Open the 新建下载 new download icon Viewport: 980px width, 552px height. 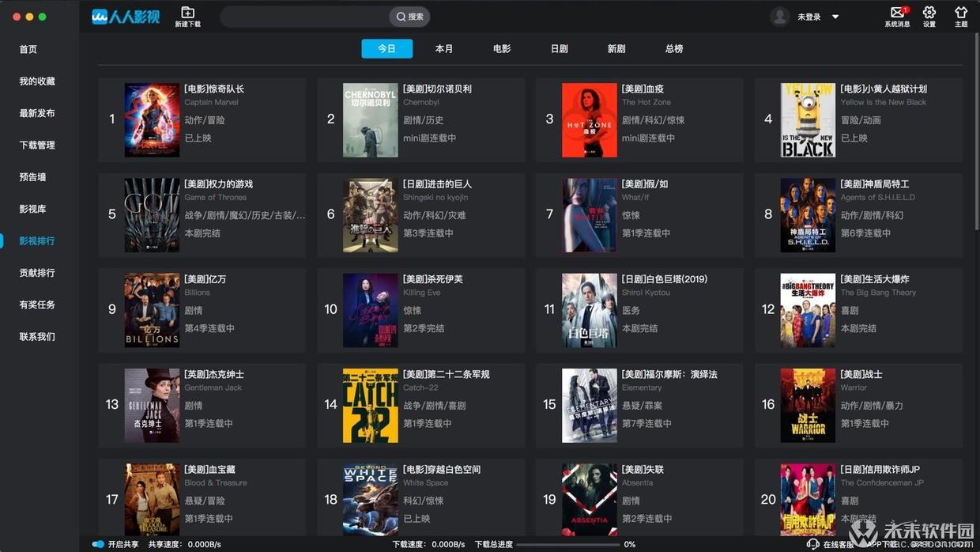pos(187,13)
